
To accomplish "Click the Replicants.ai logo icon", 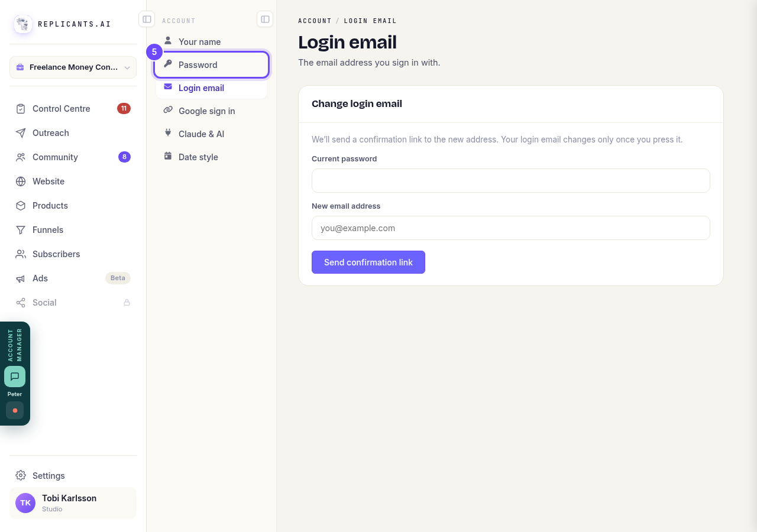I will [23, 24].
